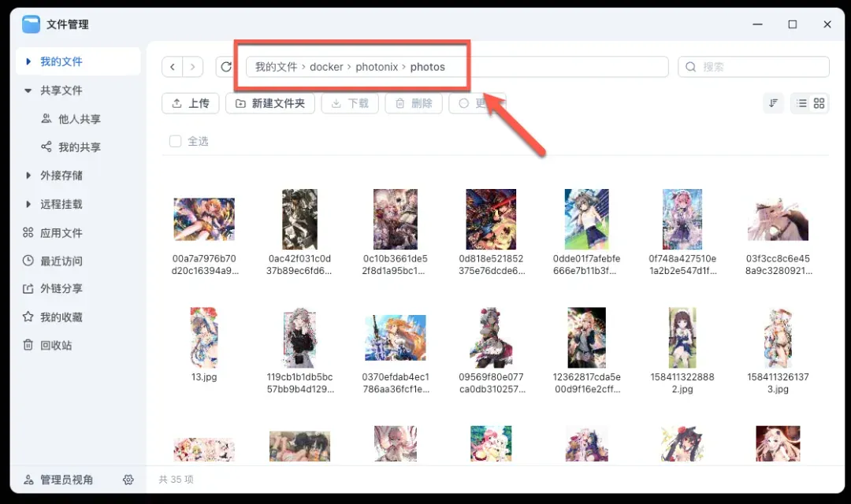Select thumbnail 0c10b3661de5 image
The height and width of the screenshot is (504, 851).
pyautogui.click(x=396, y=219)
